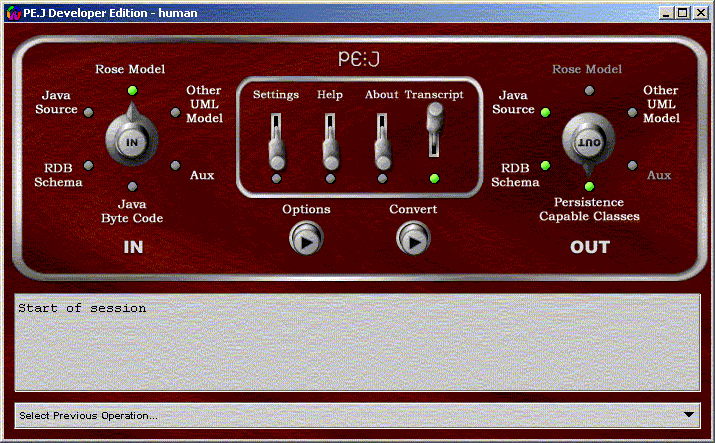Select Aux input indicator light
Image resolution: width=715 pixels, height=443 pixels.
tap(176, 165)
